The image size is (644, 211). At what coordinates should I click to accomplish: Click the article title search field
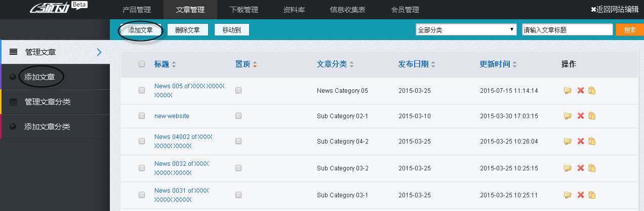click(568, 30)
